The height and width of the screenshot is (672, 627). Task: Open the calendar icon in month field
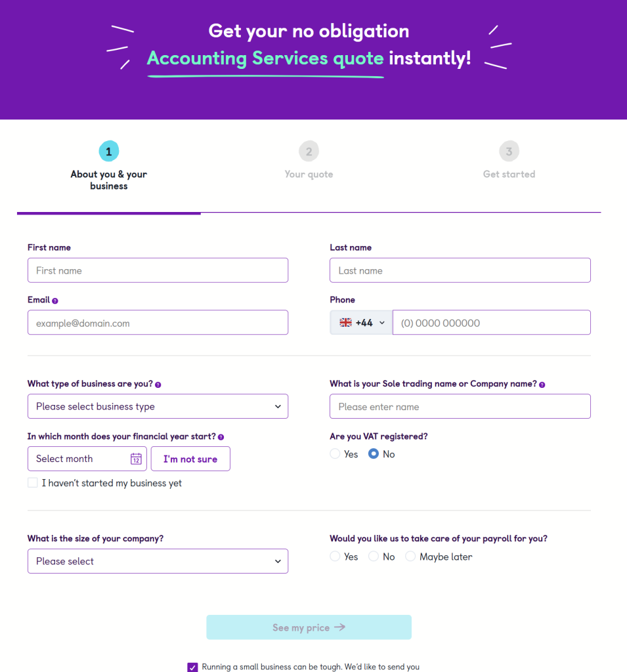pyautogui.click(x=136, y=459)
